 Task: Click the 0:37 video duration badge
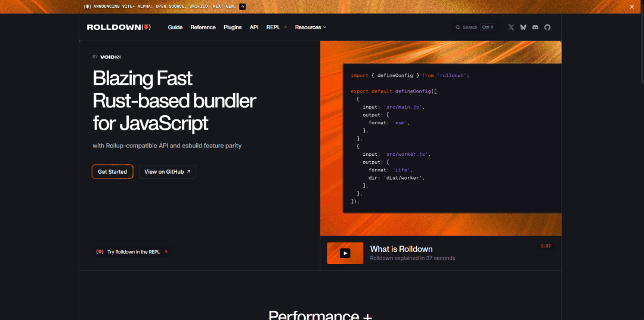click(x=546, y=246)
